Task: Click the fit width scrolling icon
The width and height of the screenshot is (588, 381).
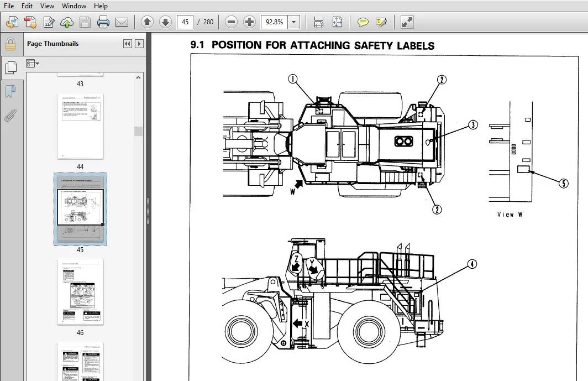Action: [318, 22]
